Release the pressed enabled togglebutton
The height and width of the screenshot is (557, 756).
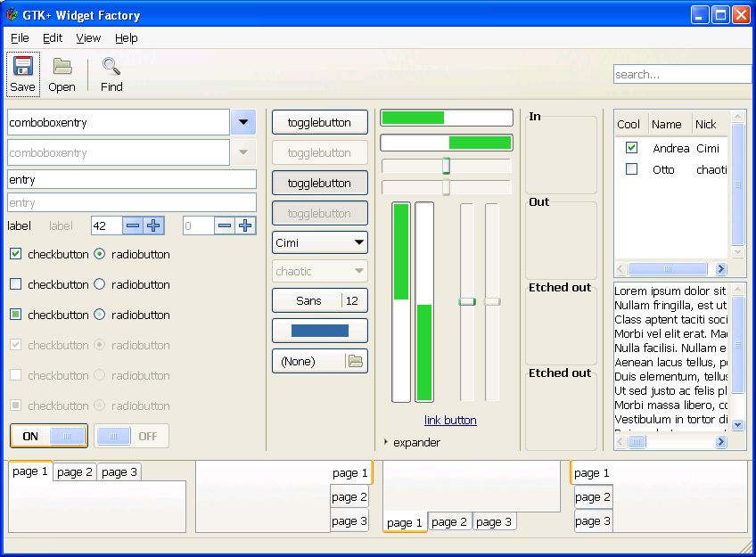coord(320,183)
